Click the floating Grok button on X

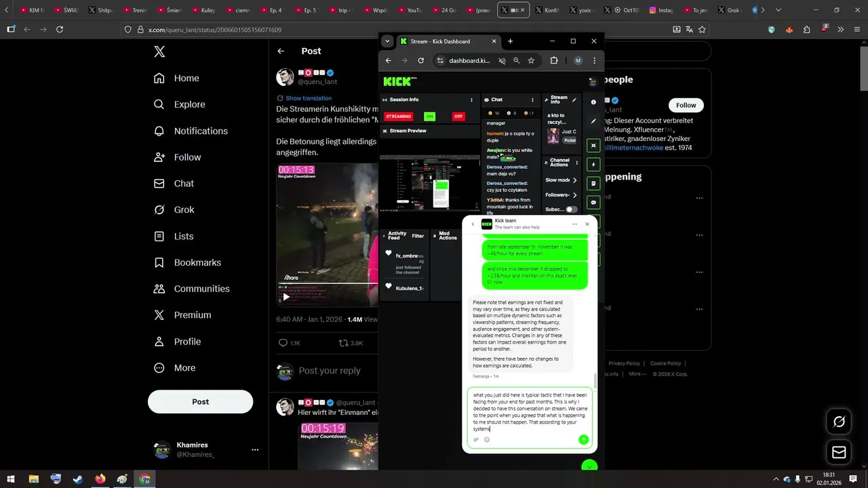pyautogui.click(x=839, y=422)
